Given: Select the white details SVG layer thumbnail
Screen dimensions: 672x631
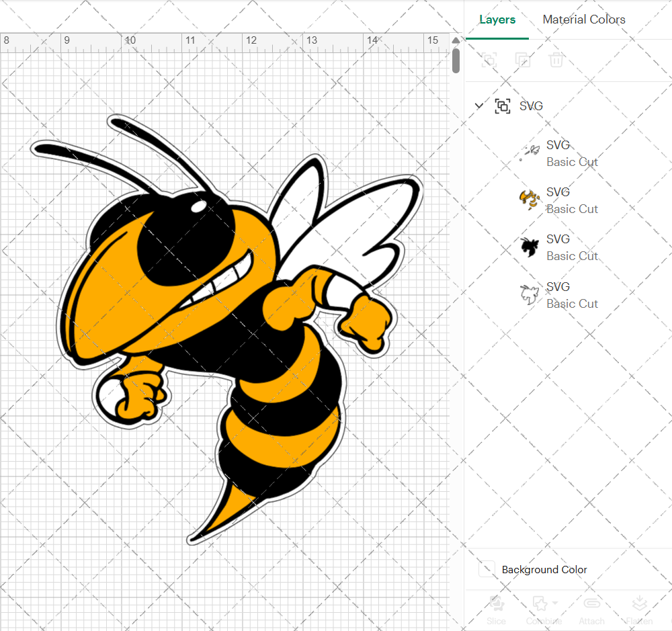Looking at the screenshot, I should (x=530, y=153).
